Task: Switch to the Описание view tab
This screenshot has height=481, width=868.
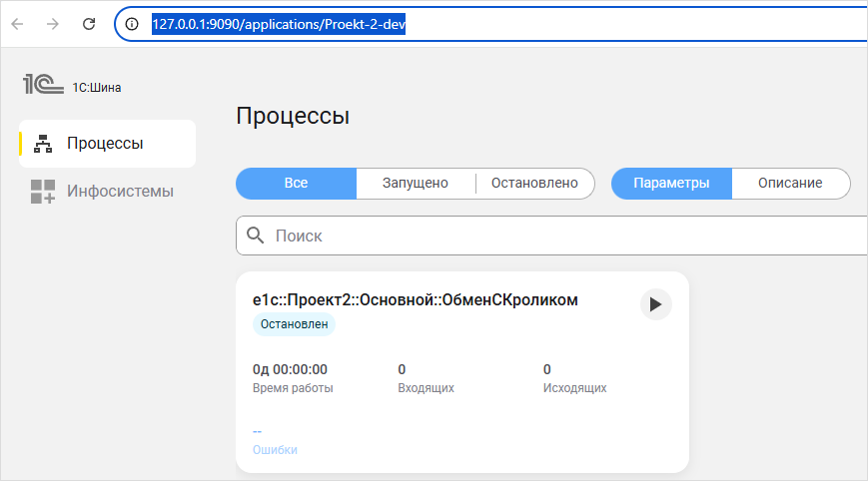Action: (x=790, y=184)
